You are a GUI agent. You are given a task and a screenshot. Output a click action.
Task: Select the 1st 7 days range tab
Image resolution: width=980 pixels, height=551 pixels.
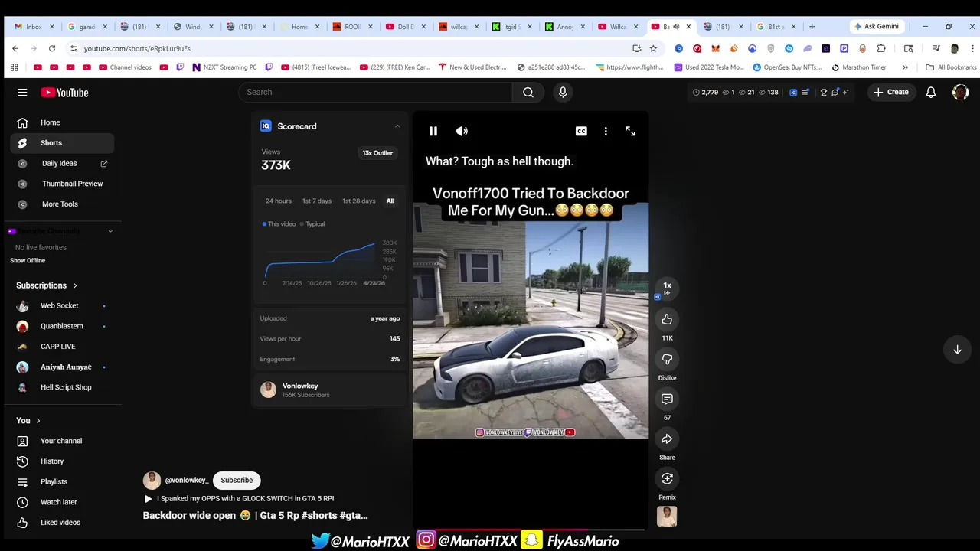pyautogui.click(x=317, y=201)
